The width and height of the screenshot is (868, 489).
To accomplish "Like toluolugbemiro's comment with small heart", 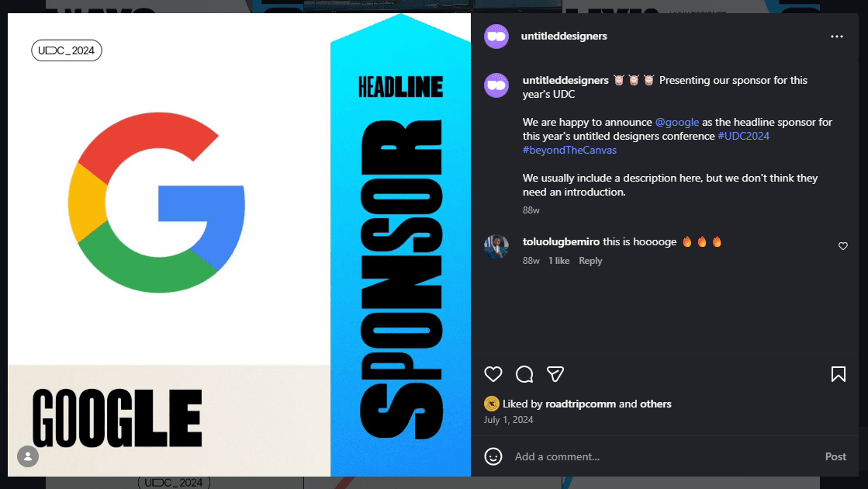I will (843, 246).
